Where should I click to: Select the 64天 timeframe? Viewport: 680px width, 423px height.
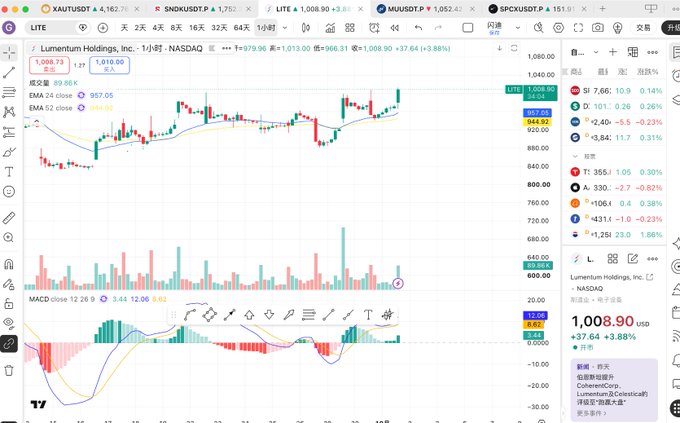click(x=242, y=28)
